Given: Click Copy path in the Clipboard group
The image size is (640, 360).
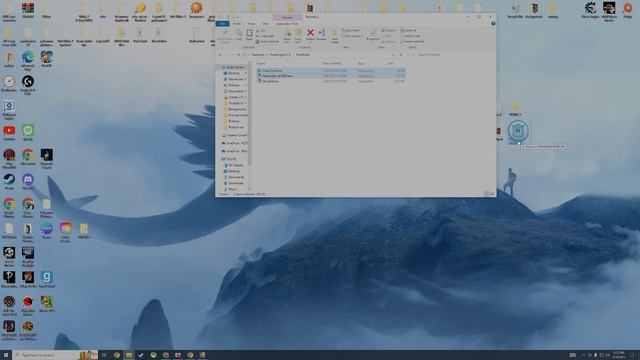Looking at the screenshot, I should pos(265,36).
